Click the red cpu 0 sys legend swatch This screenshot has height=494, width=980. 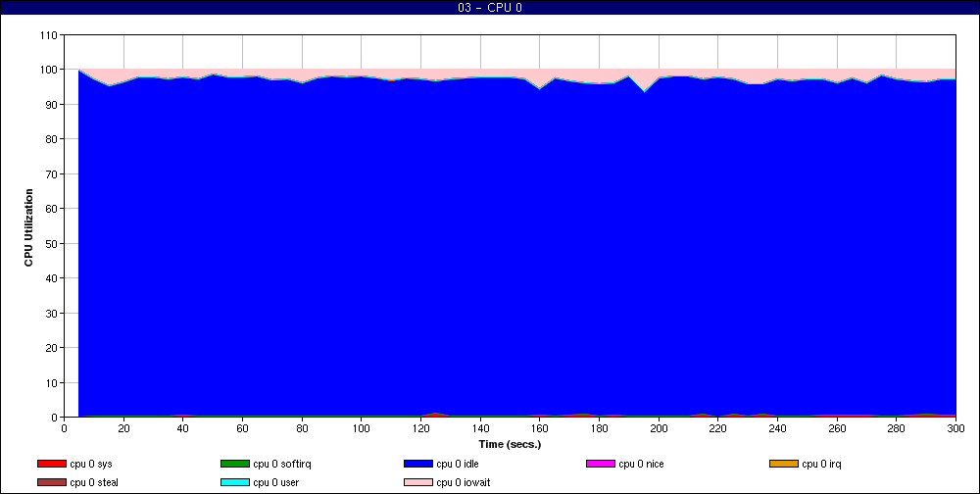52,464
